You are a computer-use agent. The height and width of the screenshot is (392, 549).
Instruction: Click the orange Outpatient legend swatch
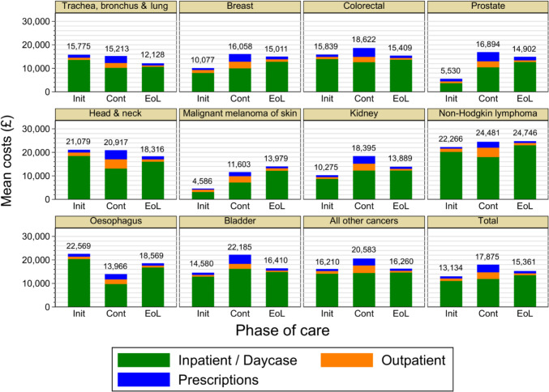click(346, 360)
